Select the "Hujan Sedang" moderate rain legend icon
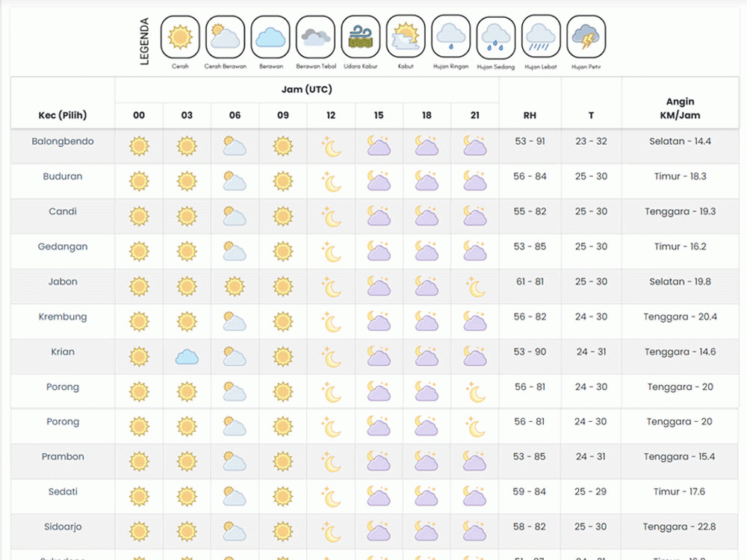 (495, 36)
